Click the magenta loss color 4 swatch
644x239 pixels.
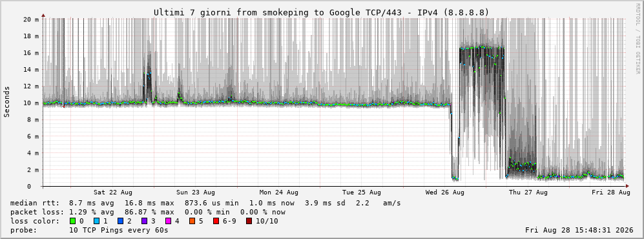click(168, 221)
